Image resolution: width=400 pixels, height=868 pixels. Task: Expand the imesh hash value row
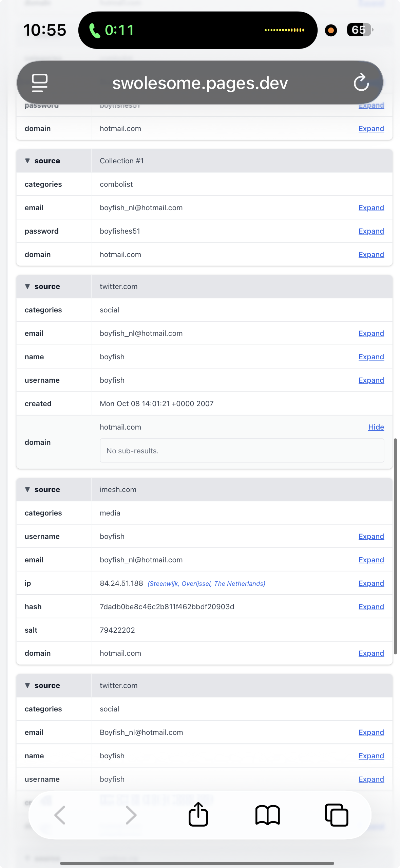pos(371,607)
